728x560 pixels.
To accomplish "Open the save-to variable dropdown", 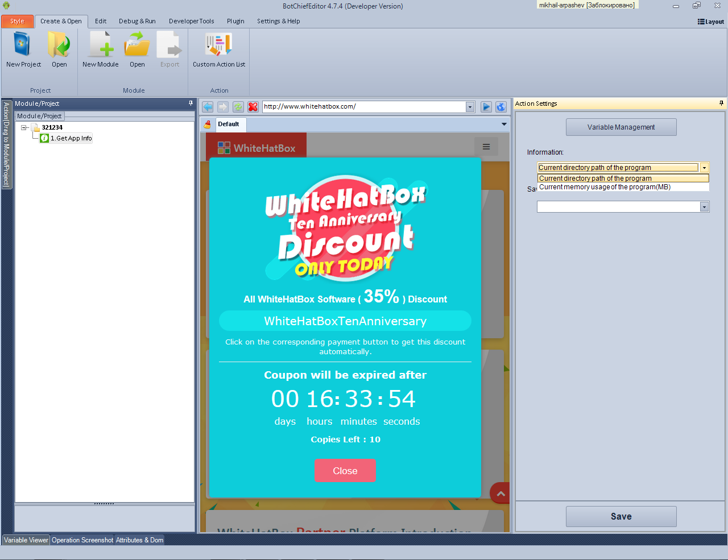I will (704, 207).
